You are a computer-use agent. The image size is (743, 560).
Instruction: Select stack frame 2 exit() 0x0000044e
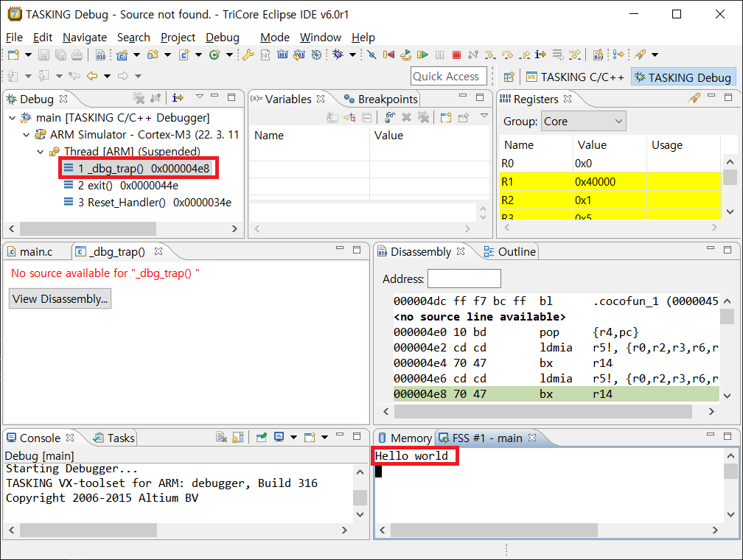pyautogui.click(x=122, y=185)
